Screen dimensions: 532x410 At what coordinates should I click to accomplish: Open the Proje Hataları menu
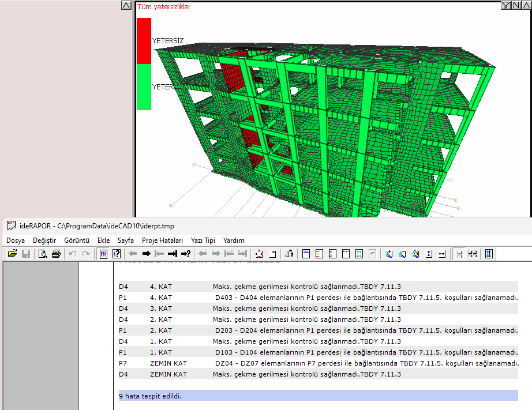point(162,240)
